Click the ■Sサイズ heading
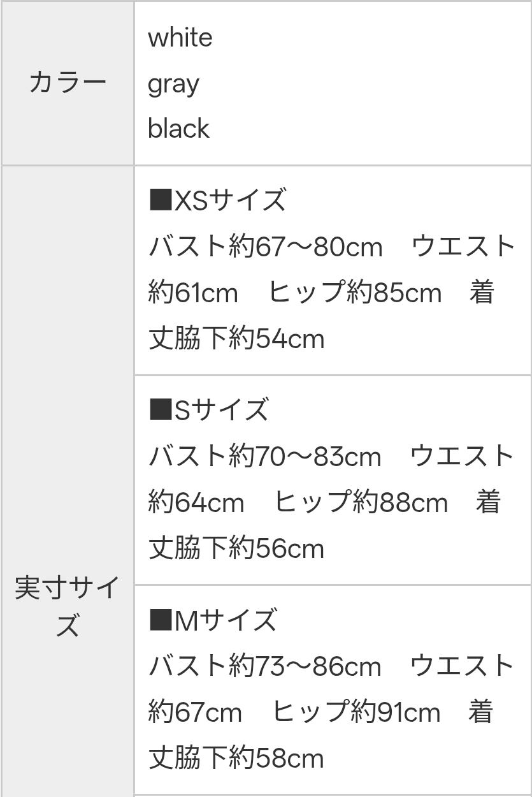The height and width of the screenshot is (797, 532). click(x=209, y=410)
